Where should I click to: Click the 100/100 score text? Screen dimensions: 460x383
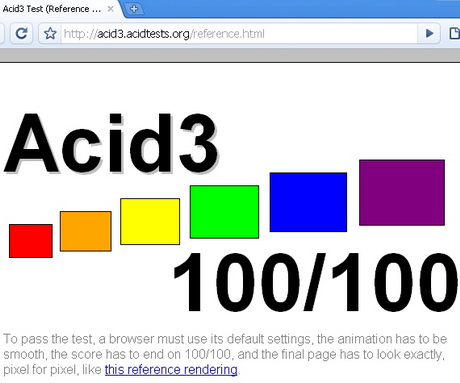[x=316, y=282]
